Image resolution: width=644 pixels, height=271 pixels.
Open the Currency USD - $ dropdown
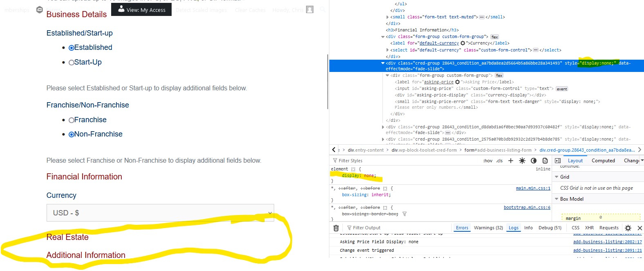[x=160, y=213]
